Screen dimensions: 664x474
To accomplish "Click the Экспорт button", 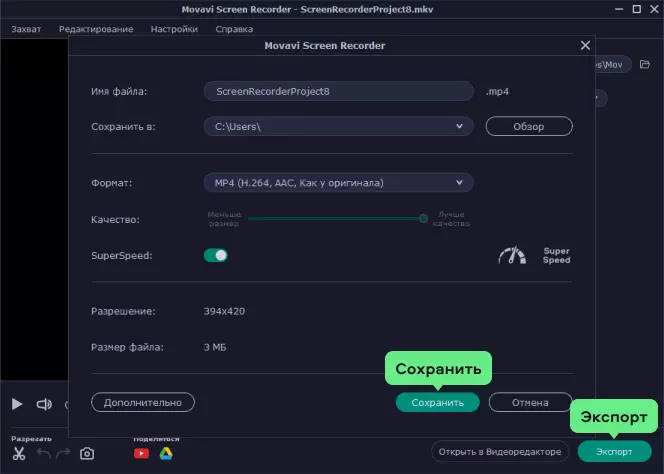I will click(x=614, y=452).
